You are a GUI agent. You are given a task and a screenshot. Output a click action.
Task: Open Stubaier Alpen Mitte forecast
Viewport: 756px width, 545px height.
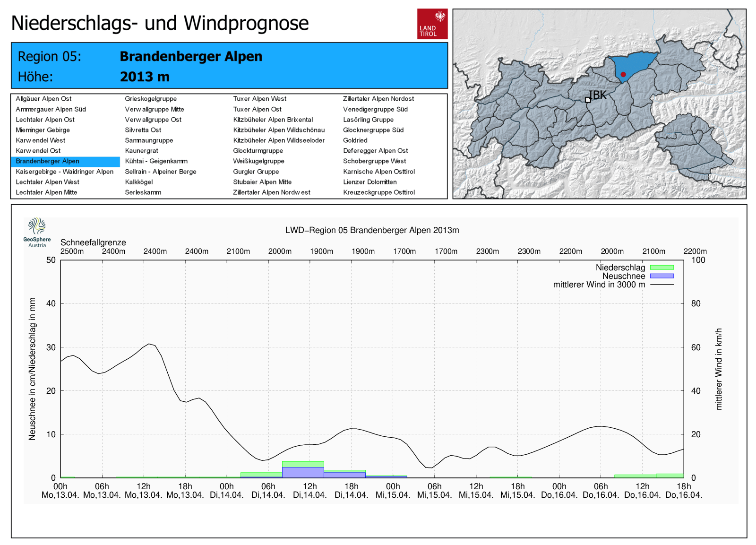coord(262,182)
